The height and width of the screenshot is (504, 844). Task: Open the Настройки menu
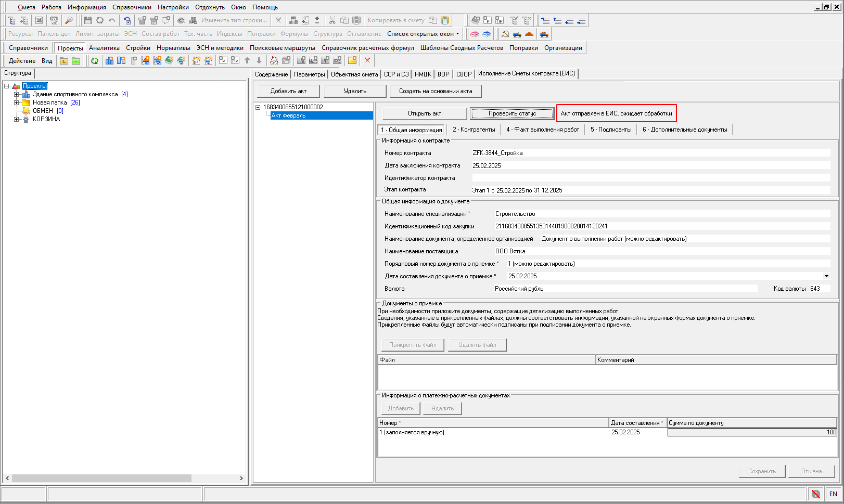173,7
